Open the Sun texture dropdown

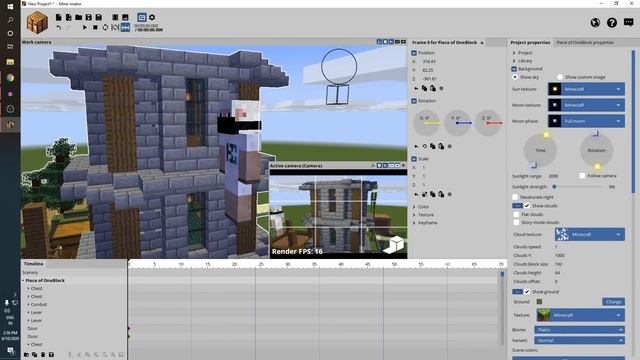coord(586,89)
